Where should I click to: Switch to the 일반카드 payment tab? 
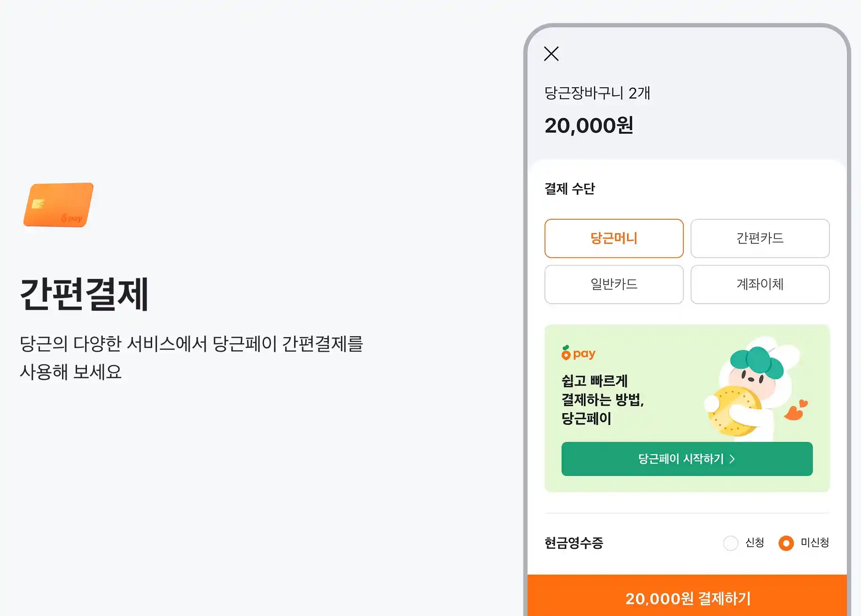tap(613, 285)
